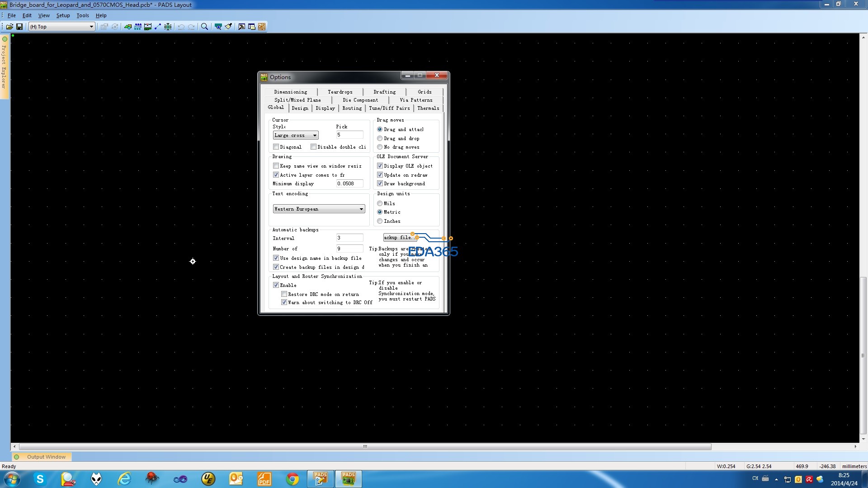Select Drag and drop radio button

(x=380, y=138)
